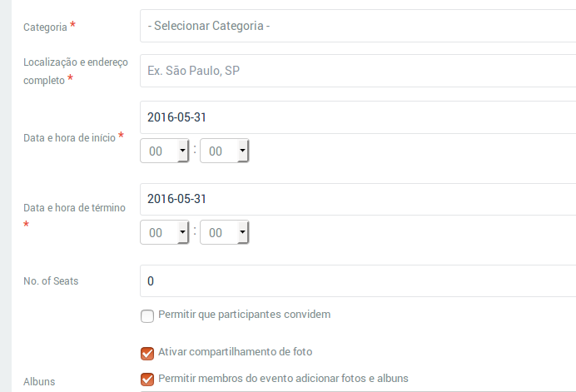Screen dimensions: 576x392
Task: Open the start minute dropdown
Action: [225, 151]
